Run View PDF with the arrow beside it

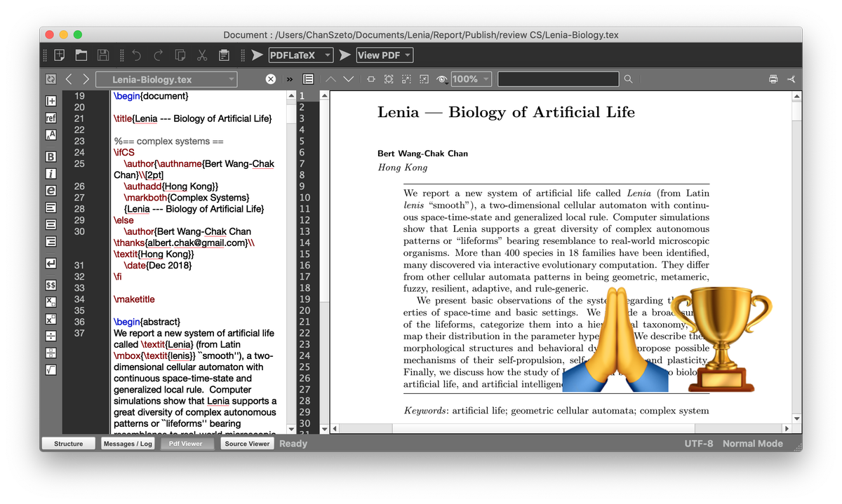tap(345, 55)
